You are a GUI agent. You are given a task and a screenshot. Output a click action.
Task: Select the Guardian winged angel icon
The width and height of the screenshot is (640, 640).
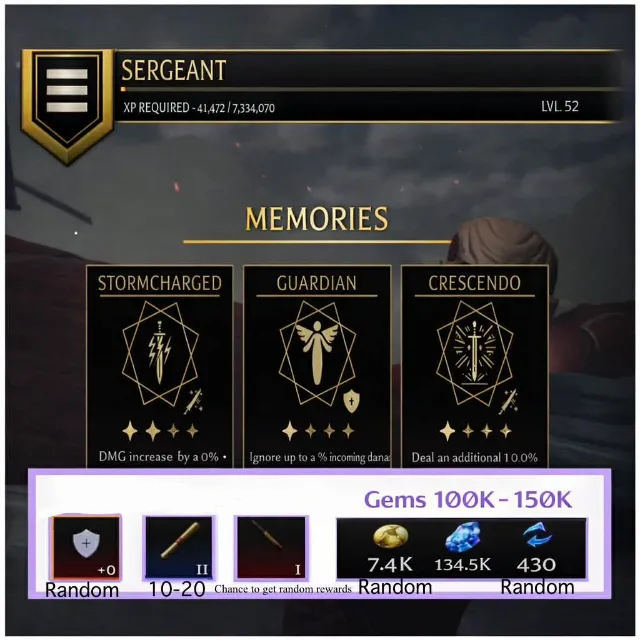(317, 353)
